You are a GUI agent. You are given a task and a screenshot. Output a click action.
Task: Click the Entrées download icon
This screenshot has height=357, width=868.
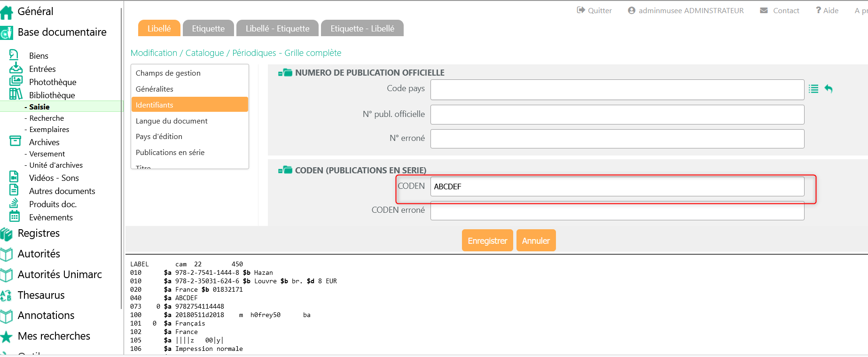tap(16, 68)
